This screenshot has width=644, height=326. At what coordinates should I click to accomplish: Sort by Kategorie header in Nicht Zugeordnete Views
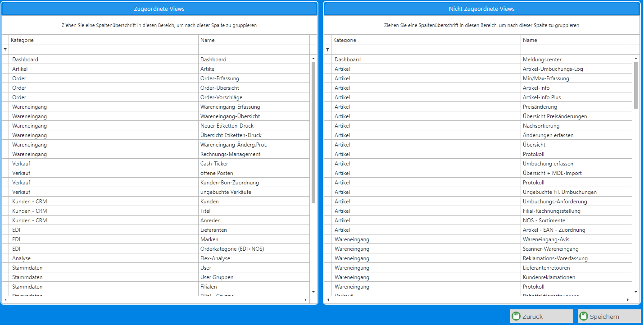pos(426,40)
